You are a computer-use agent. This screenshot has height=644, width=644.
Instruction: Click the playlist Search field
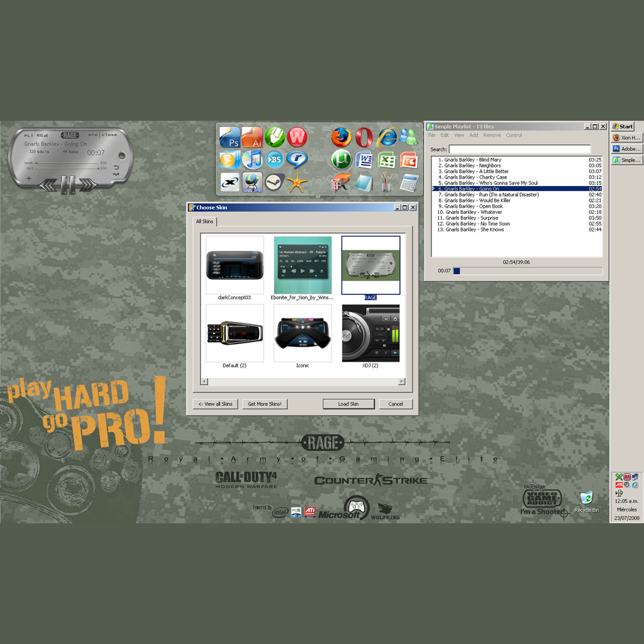tap(519, 149)
